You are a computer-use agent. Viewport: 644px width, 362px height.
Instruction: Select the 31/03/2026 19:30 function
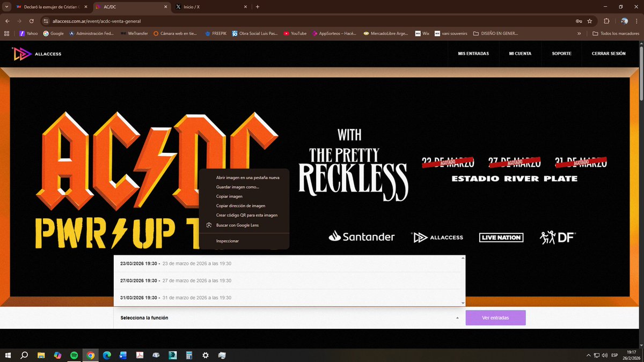(x=287, y=298)
